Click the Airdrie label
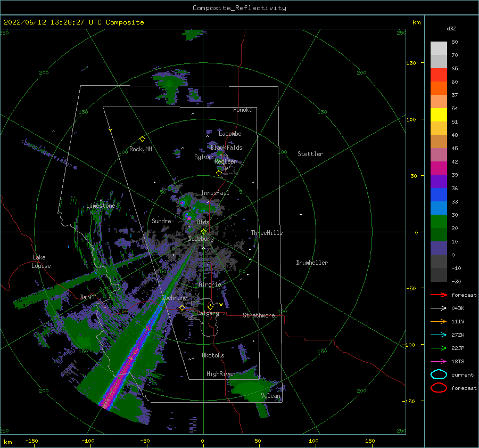 point(210,284)
